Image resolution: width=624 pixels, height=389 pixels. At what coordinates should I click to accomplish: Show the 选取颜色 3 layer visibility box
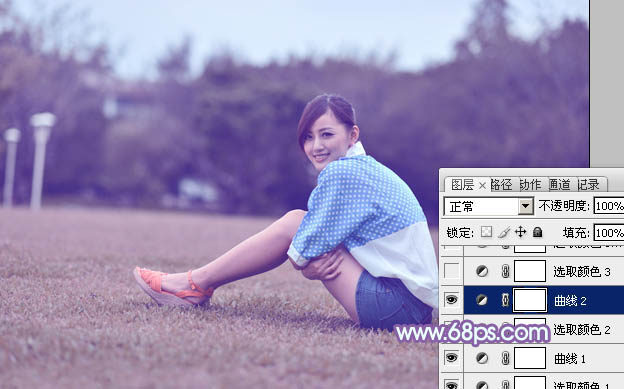point(451,271)
